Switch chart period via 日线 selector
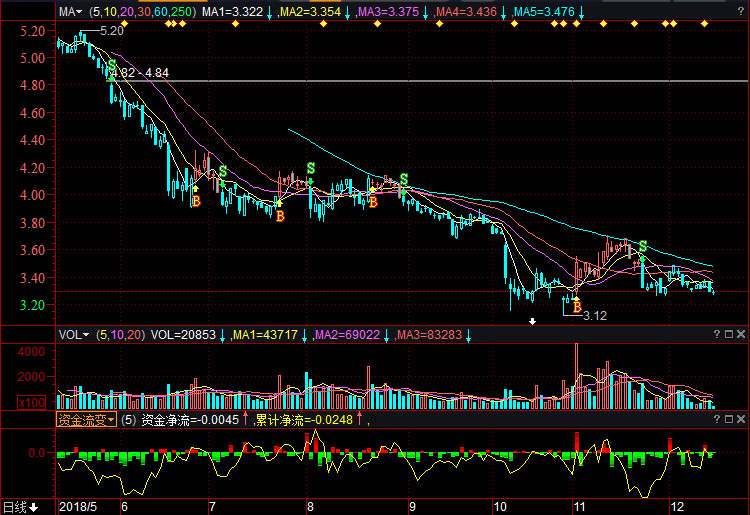The height and width of the screenshot is (515, 750). [x=20, y=507]
